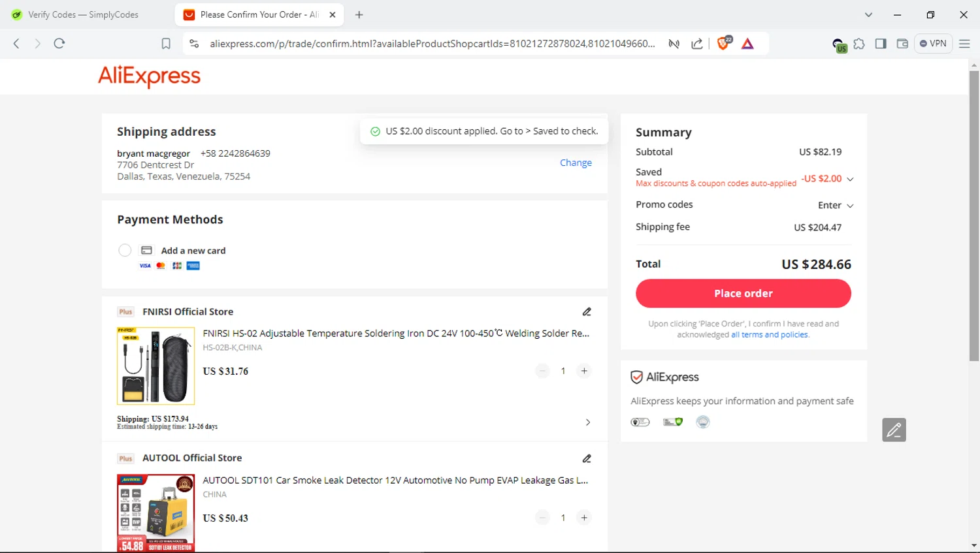Select the Please Confirm Your Order tab
Image resolution: width=980 pixels, height=553 pixels.
pyautogui.click(x=259, y=14)
